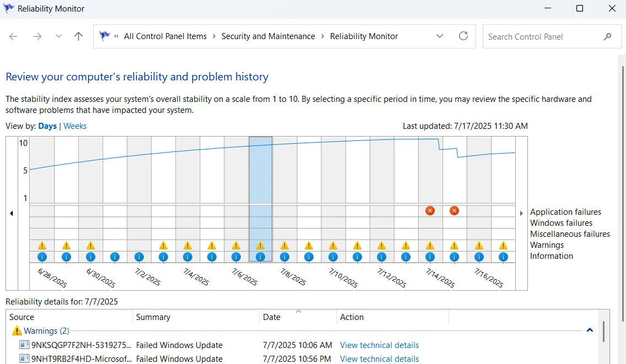Open the address bar history dropdown

coord(440,36)
